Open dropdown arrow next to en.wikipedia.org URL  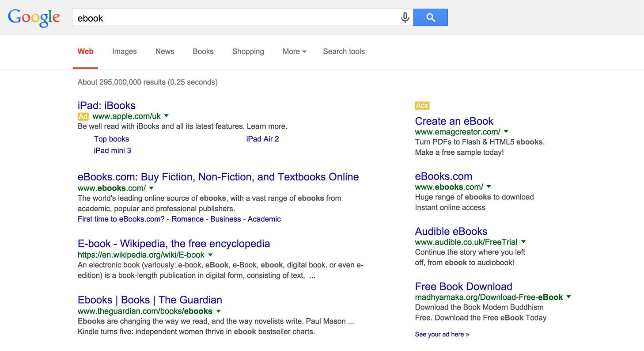pyautogui.click(x=210, y=255)
